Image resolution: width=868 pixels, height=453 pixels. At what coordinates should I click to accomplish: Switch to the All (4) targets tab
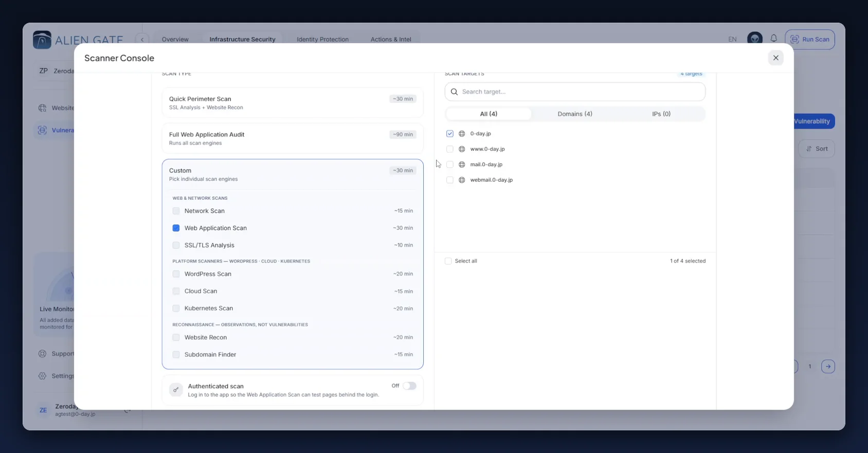coord(489,114)
